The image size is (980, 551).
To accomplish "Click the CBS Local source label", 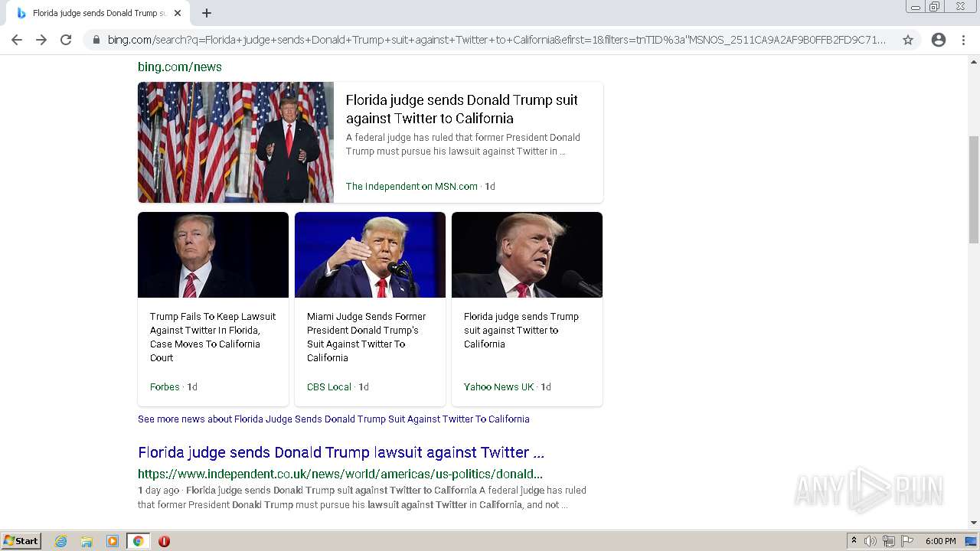I will pos(329,386).
